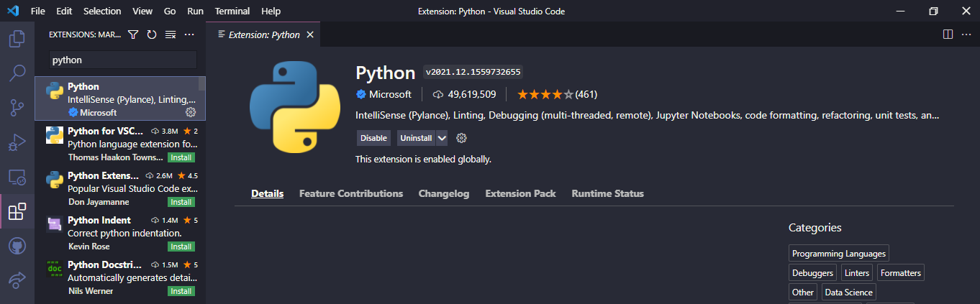The image size is (980, 304).
Task: Switch to the Details tab
Action: tap(268, 193)
